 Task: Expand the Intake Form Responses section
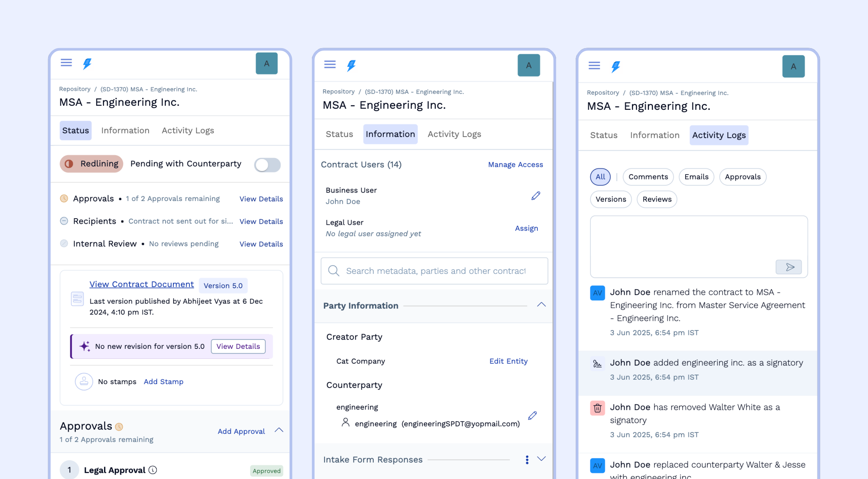click(541, 459)
